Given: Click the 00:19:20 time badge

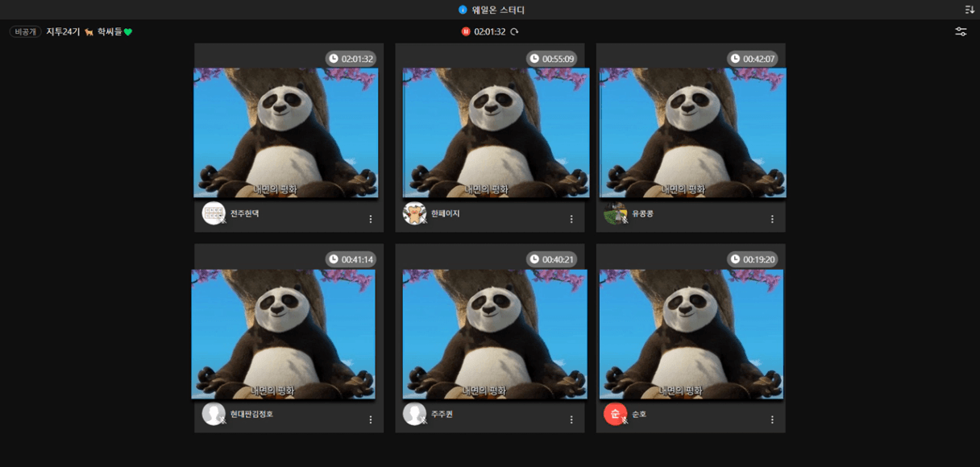Looking at the screenshot, I should coord(752,259).
